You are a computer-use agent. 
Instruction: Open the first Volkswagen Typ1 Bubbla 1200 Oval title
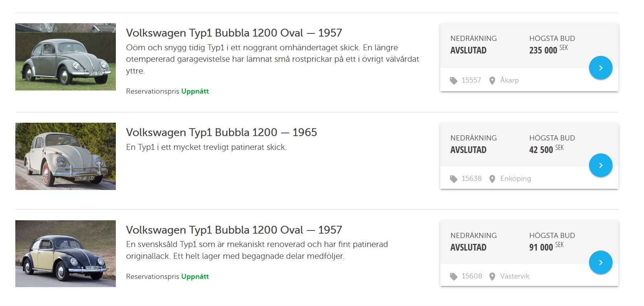point(234,33)
